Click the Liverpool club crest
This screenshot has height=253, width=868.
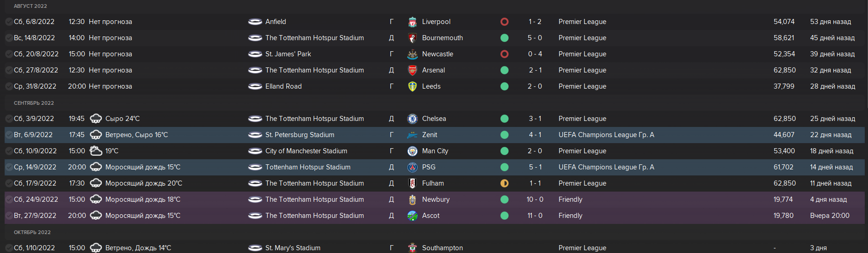tap(412, 22)
